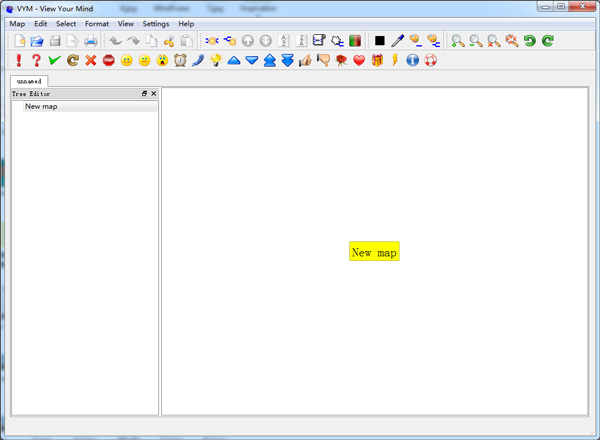Click the alarm clock flag icon

tap(180, 61)
